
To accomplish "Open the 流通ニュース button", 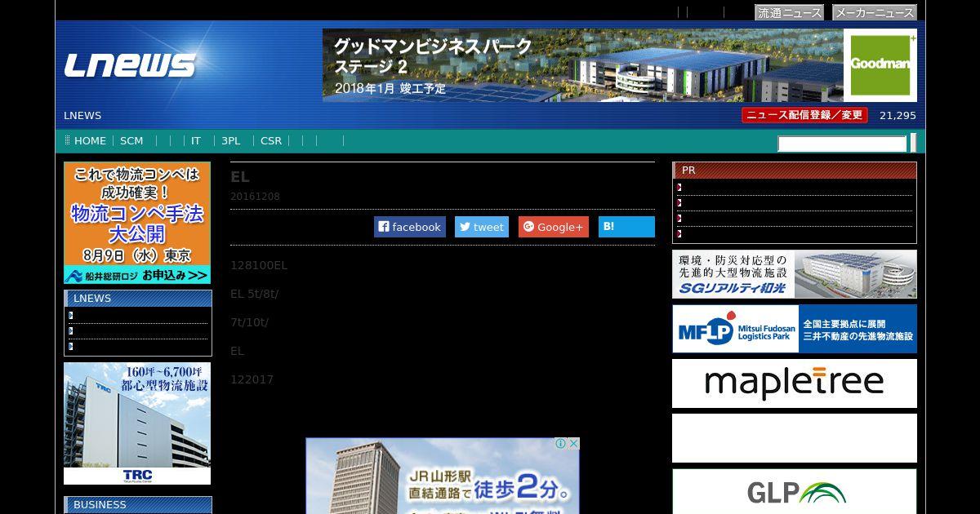I will tap(789, 13).
